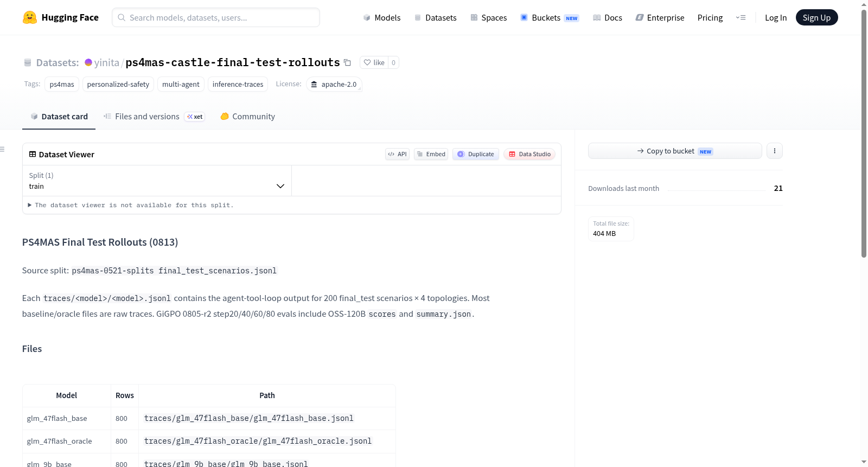The height and width of the screenshot is (467, 868).
Task: Click the Rows column header
Action: (x=125, y=395)
